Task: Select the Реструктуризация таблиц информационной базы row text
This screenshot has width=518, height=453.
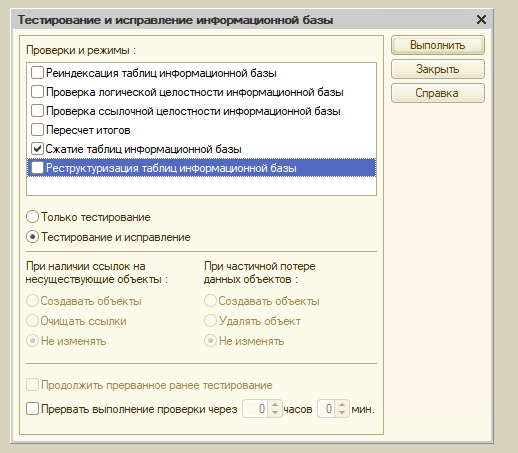Action: pos(171,168)
